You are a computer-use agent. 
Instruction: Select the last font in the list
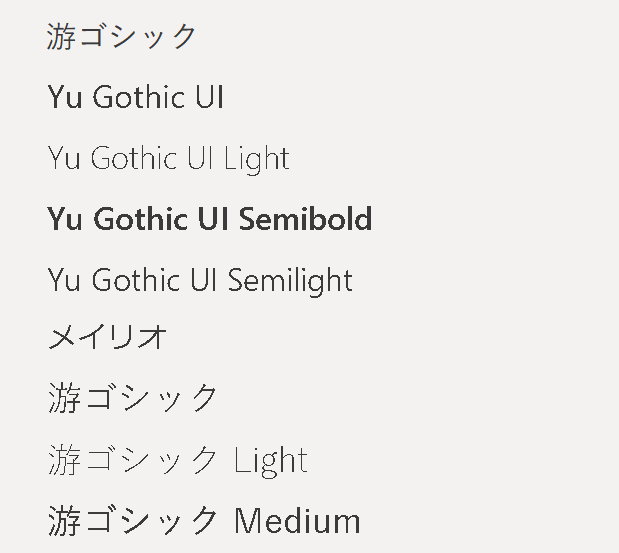204,521
